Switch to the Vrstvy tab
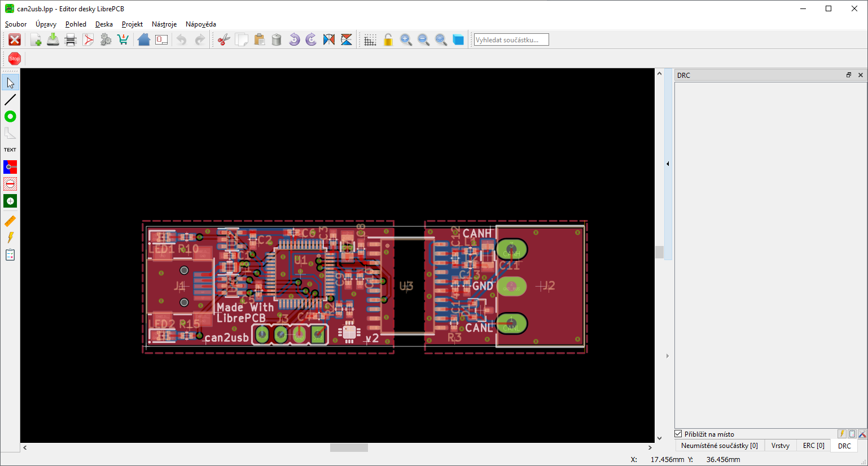 [x=780, y=446]
